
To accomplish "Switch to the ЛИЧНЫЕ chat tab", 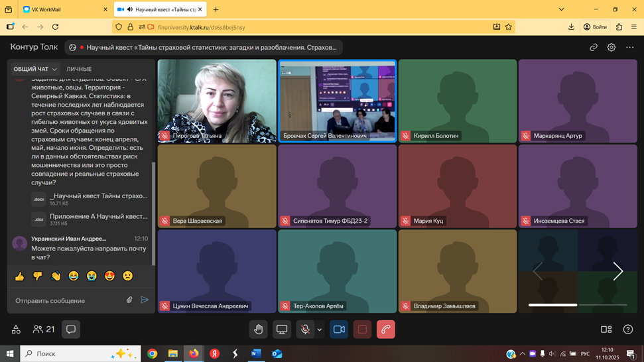I will (x=79, y=70).
